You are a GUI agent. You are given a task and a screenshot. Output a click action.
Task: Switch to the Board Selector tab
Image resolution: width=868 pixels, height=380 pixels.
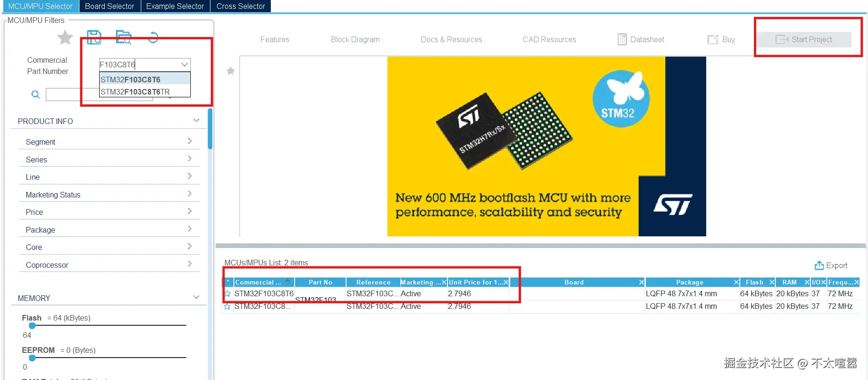click(x=109, y=6)
